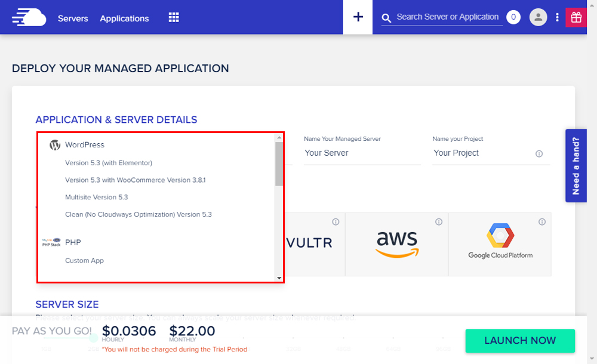Open the Need a hand? tab

click(576, 166)
